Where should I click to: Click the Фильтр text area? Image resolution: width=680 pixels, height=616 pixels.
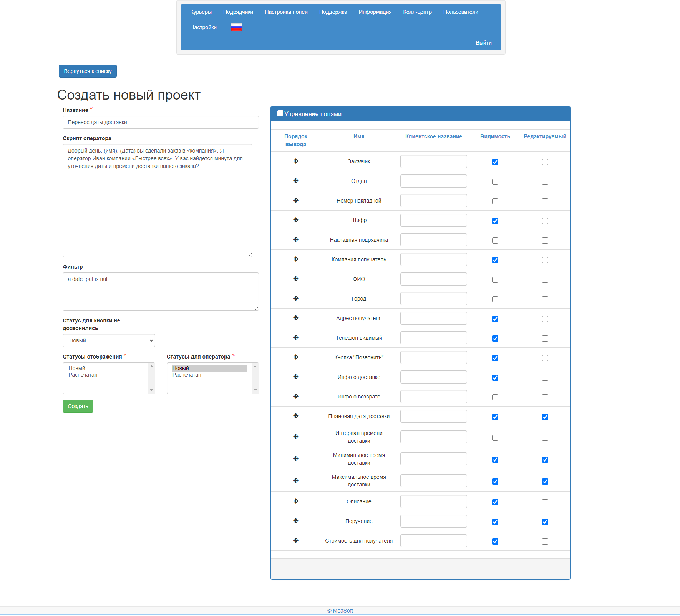pyautogui.click(x=161, y=292)
